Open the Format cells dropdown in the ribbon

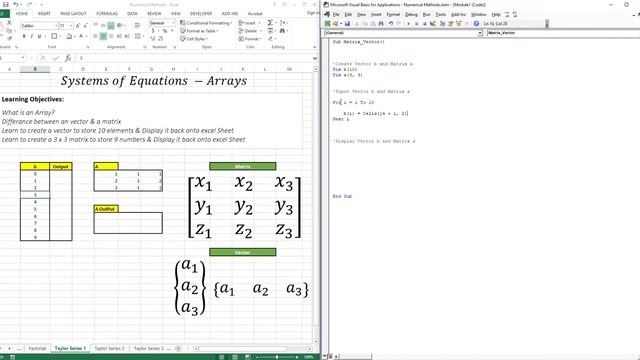[x=249, y=39]
